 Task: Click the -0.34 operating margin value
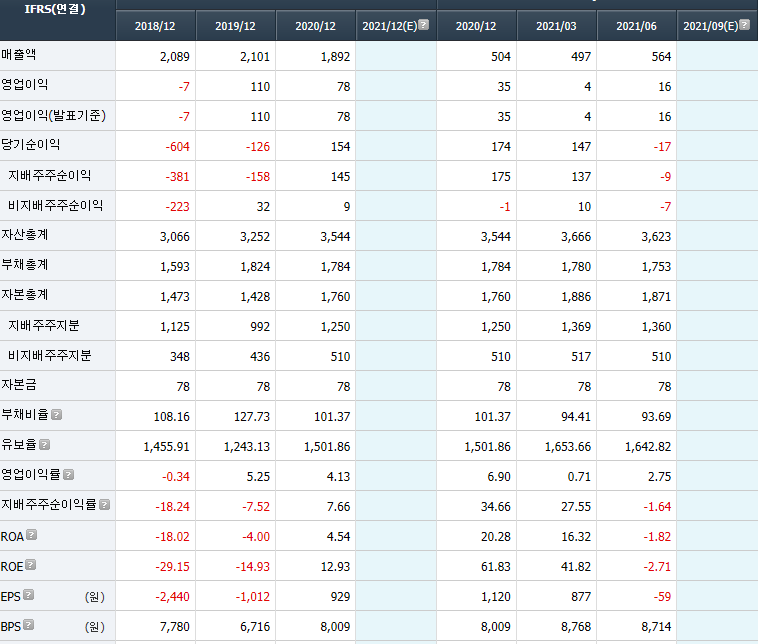click(x=176, y=477)
